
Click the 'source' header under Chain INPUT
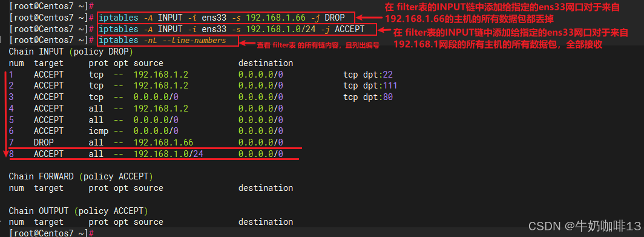148,63
